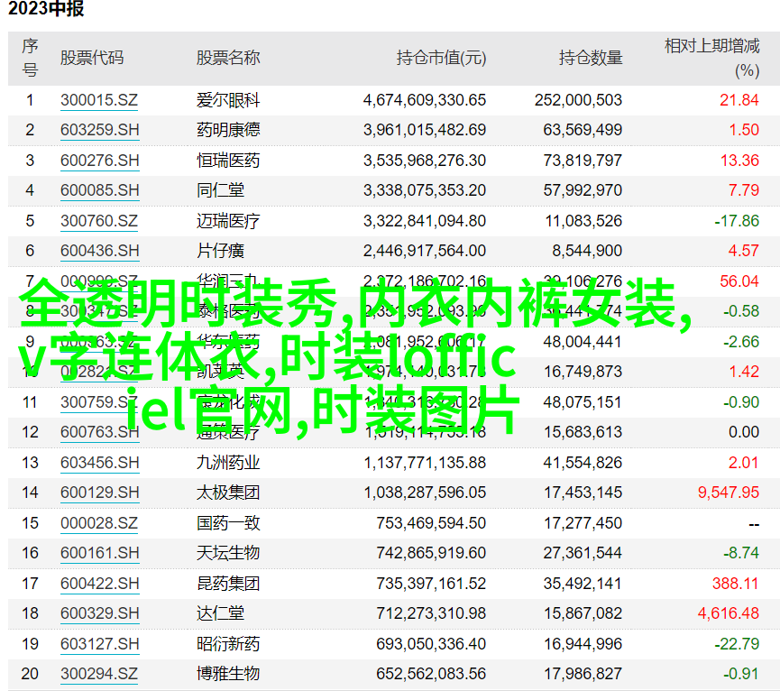Select stock name 同仁堂

[220, 190]
